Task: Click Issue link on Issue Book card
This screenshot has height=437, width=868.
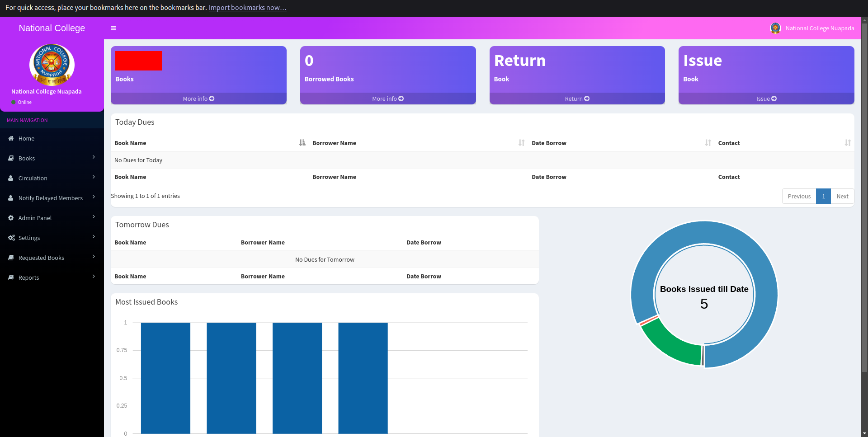Action: point(766,99)
